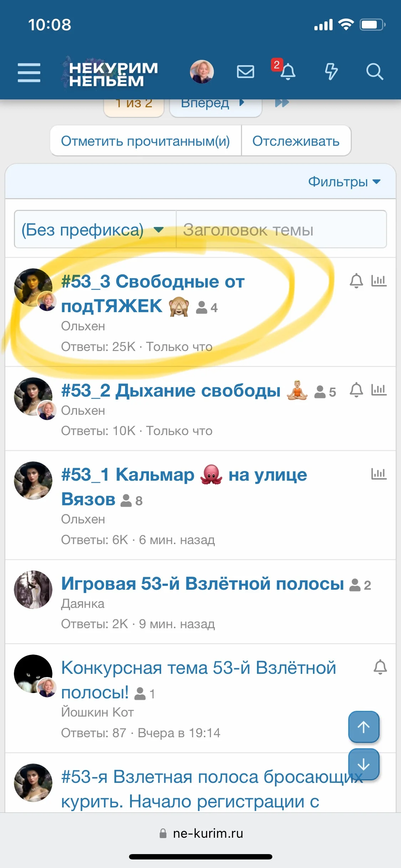This screenshot has height=868, width=401.
Task: Toggle watch bell on Конкурсная тема thread
Action: [x=380, y=667]
